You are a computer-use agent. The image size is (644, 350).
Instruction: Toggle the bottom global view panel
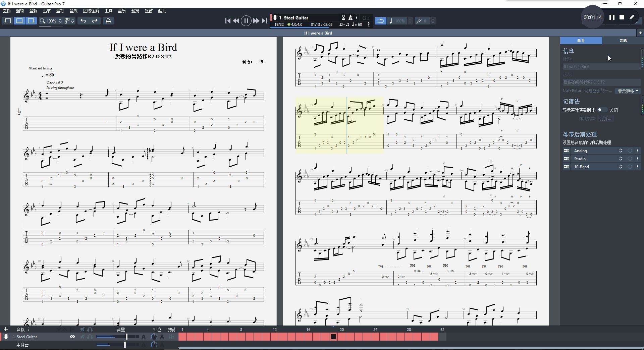click(x=19, y=21)
